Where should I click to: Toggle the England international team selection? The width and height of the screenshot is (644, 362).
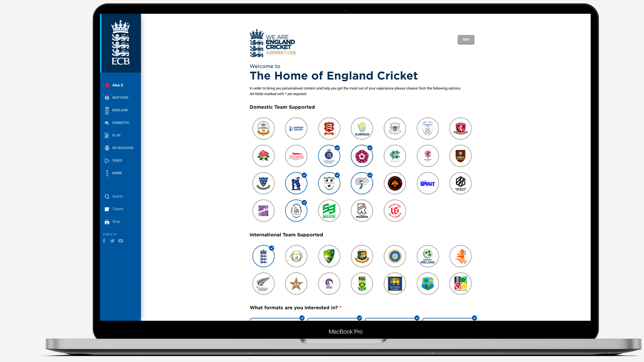[x=263, y=256]
